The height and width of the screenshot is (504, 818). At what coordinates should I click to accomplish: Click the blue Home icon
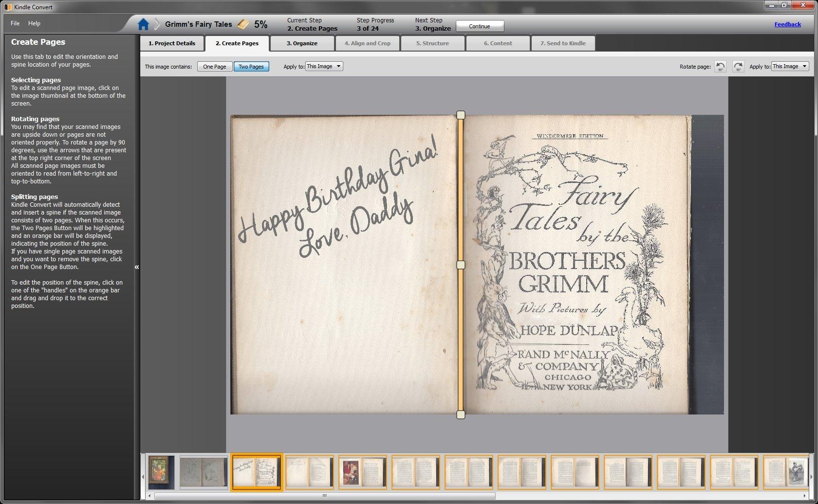143,24
